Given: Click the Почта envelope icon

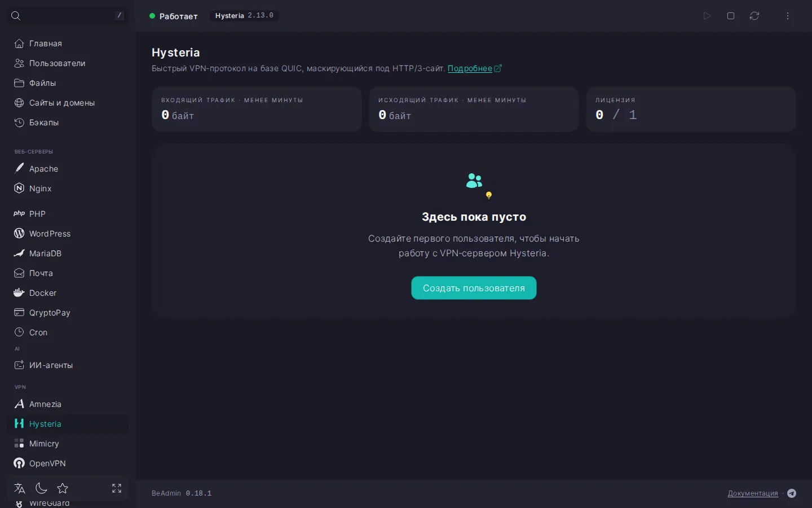Looking at the screenshot, I should (19, 273).
